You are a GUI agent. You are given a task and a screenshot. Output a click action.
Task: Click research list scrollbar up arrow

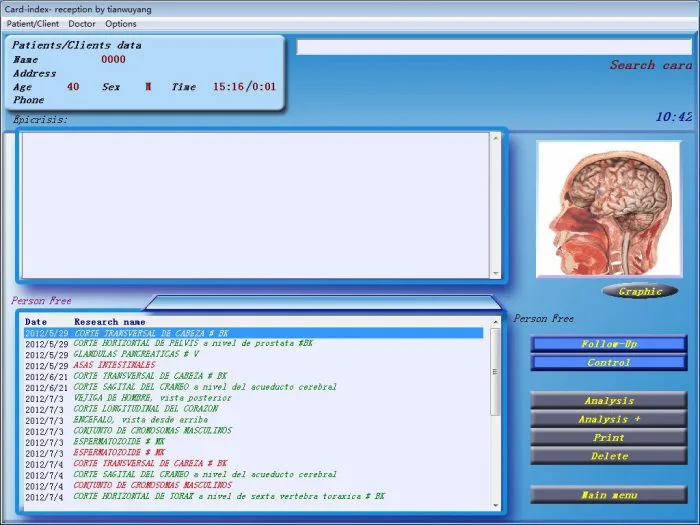[495, 322]
